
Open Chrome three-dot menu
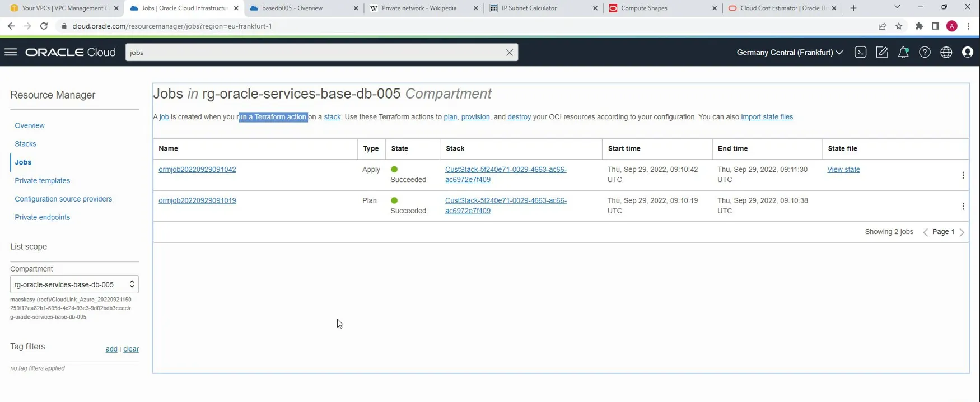point(968,26)
